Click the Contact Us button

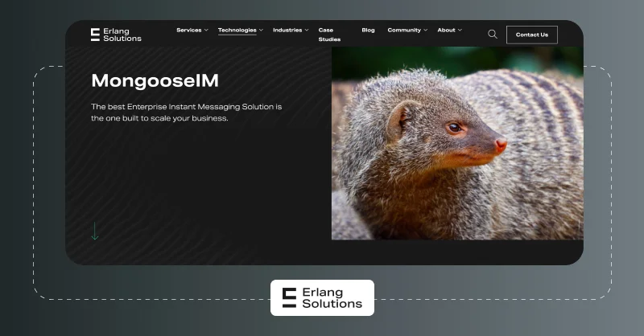[532, 35]
